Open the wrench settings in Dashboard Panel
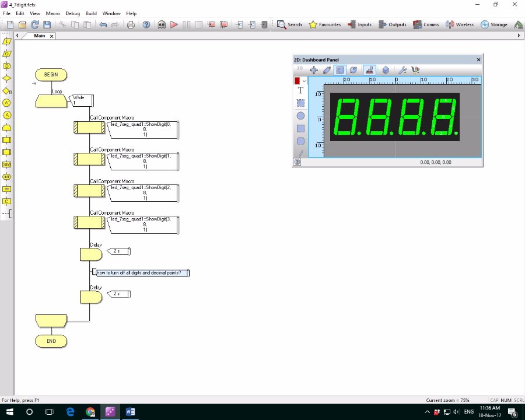 click(402, 70)
